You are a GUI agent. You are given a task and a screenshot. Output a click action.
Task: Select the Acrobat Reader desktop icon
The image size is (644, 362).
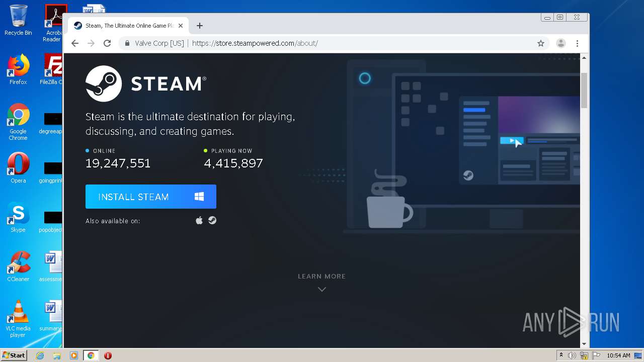pos(53,23)
